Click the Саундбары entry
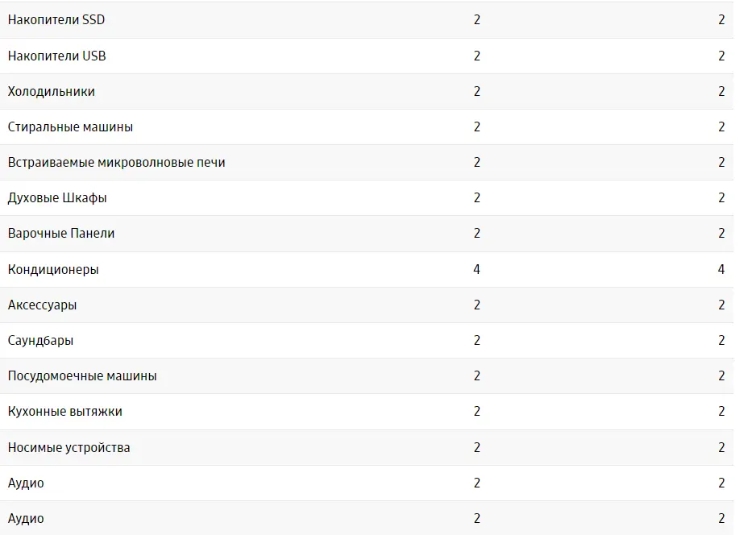Viewport: 756px width, 535px height. 41,340
